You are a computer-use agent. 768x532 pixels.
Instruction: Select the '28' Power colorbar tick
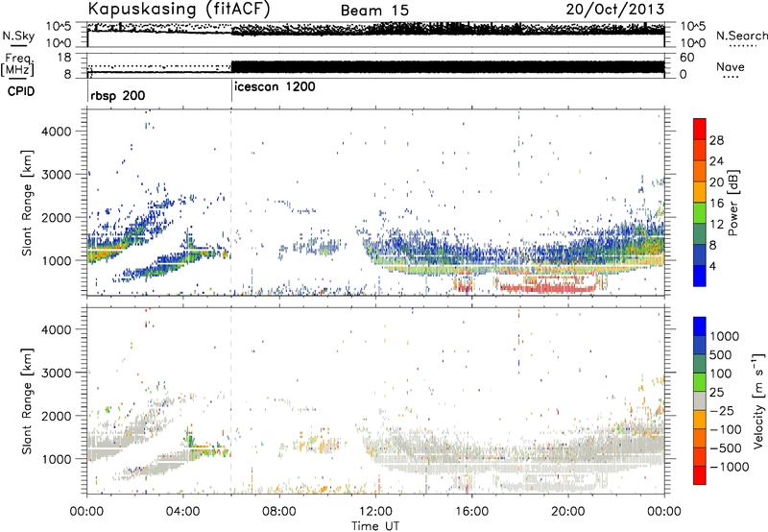(716, 140)
